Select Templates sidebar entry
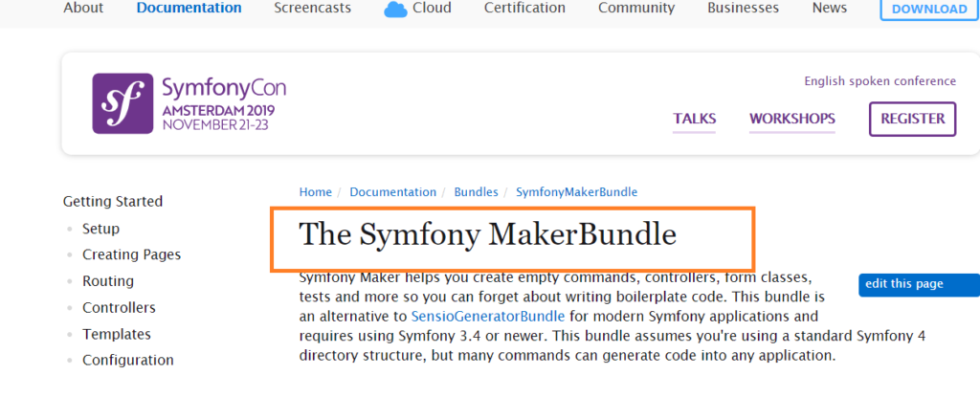This screenshot has height=397, width=980. tap(117, 334)
